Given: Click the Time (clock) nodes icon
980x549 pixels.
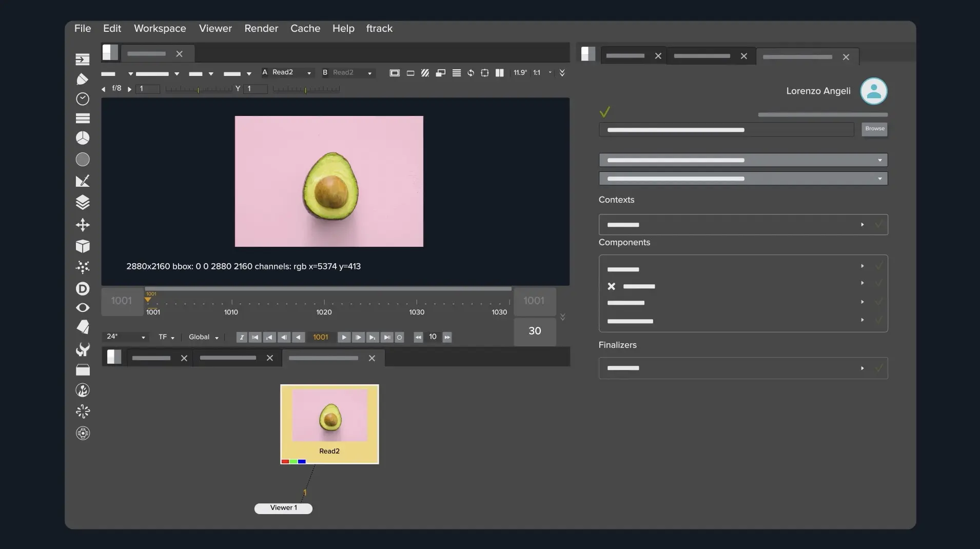Looking at the screenshot, I should (82, 99).
